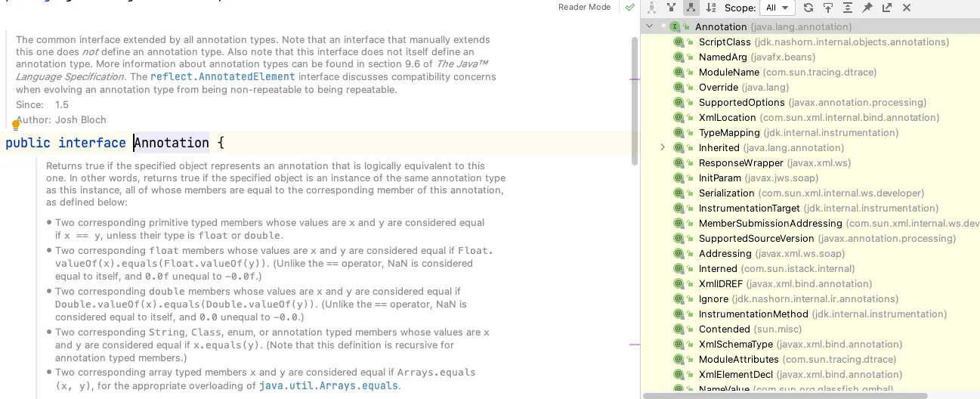Select XmlSchemaType in the hierarchy list
This screenshot has width=980, height=399.
[735, 345]
